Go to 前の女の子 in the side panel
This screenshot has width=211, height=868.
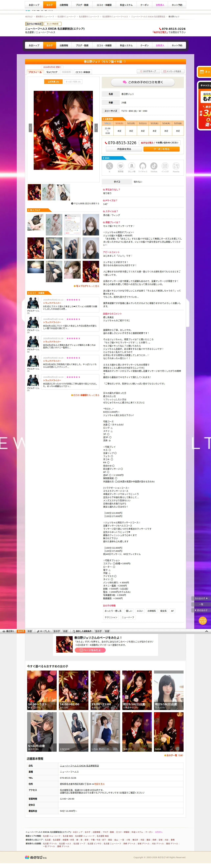pos(201,610)
